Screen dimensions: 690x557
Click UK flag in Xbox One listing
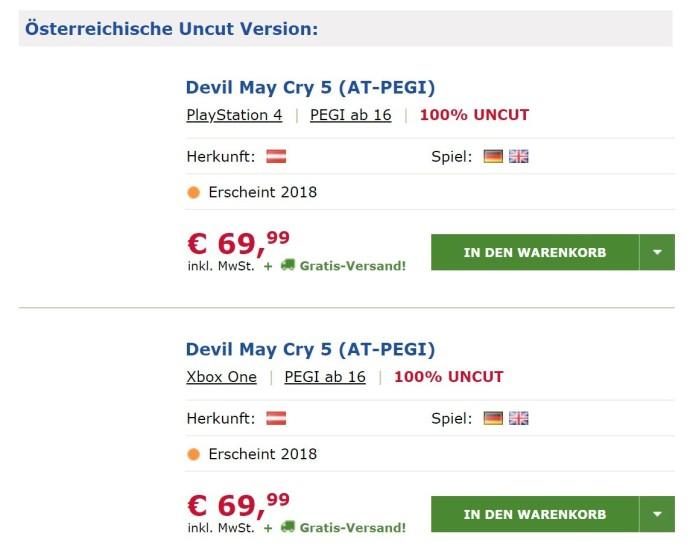coord(518,418)
